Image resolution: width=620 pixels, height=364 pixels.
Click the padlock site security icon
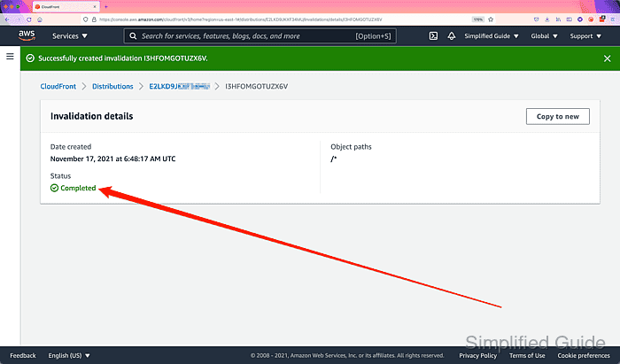click(x=94, y=19)
